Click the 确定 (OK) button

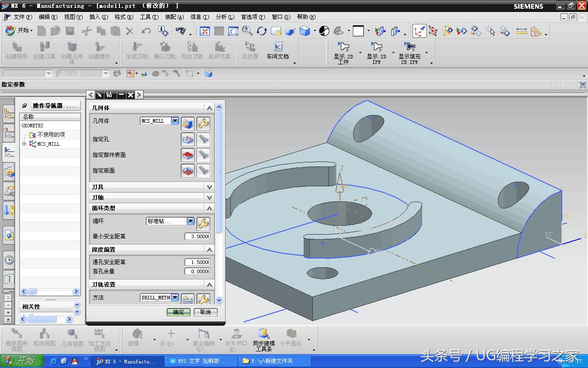pos(178,312)
